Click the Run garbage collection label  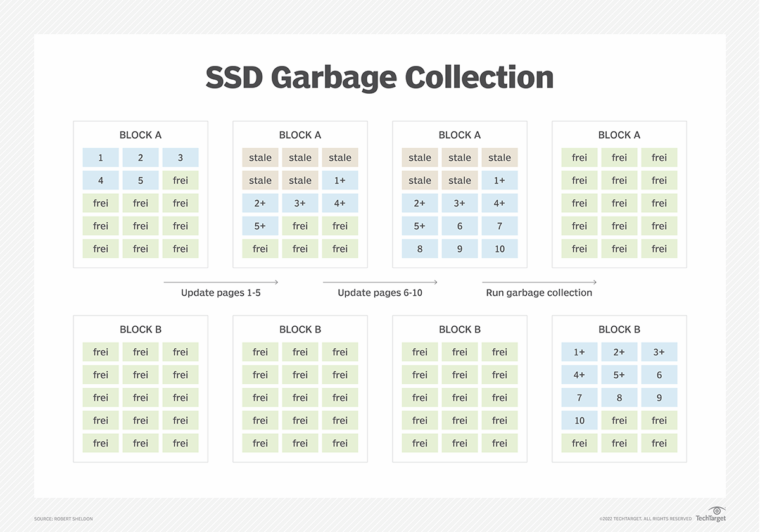539,293
